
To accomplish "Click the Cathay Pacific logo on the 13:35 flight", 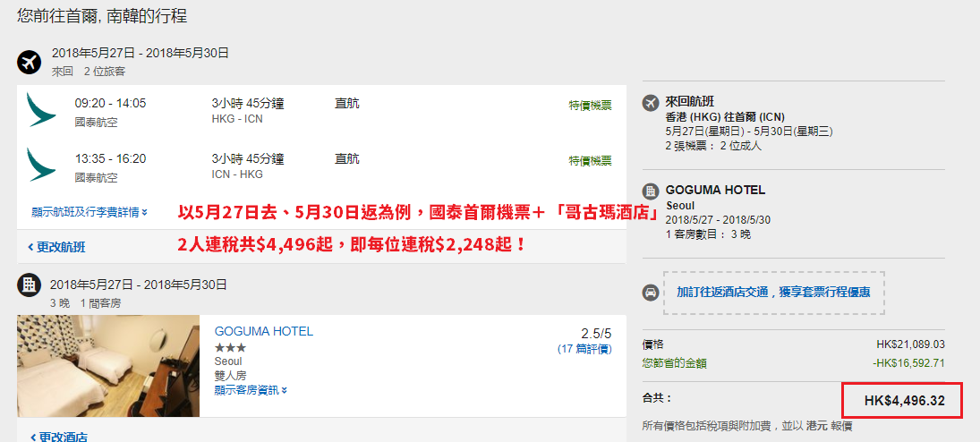I will (x=41, y=165).
